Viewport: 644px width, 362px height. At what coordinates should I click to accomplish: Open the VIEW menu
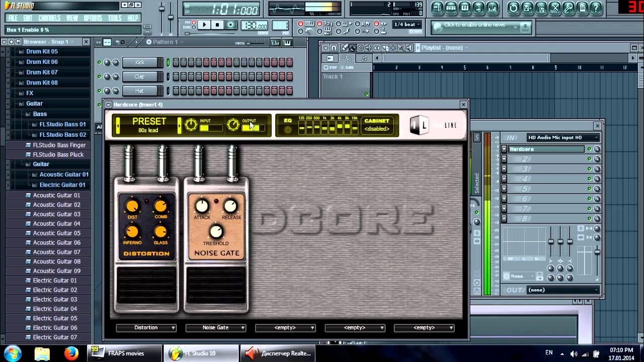pyautogui.click(x=72, y=18)
